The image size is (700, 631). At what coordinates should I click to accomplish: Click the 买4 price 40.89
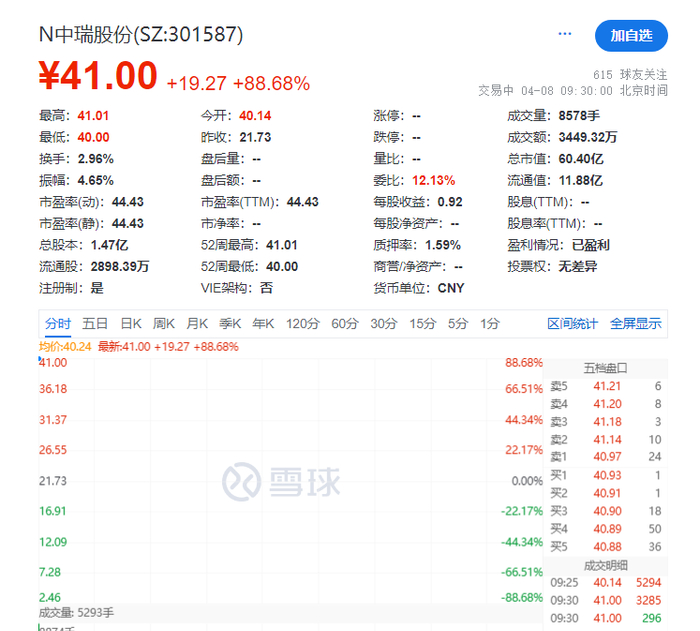click(607, 529)
